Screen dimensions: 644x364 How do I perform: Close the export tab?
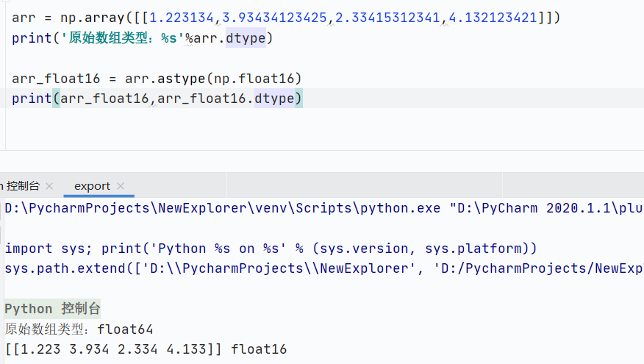tap(121, 186)
